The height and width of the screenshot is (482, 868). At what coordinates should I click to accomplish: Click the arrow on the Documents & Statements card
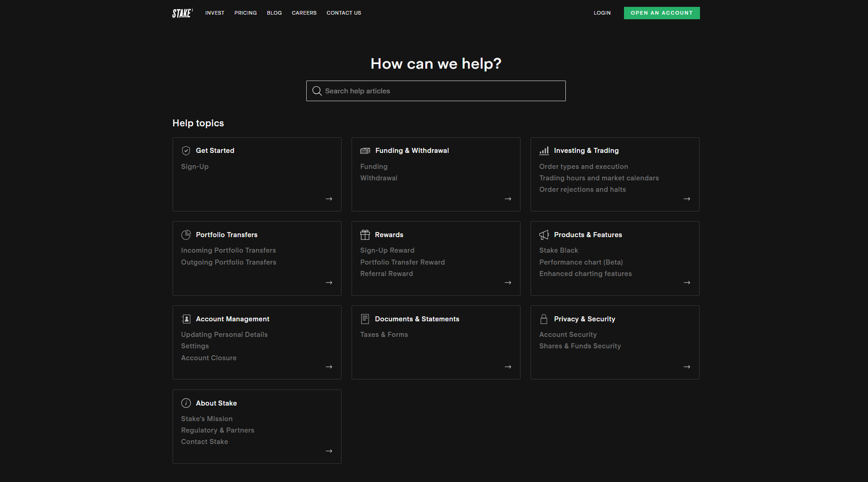(x=508, y=367)
